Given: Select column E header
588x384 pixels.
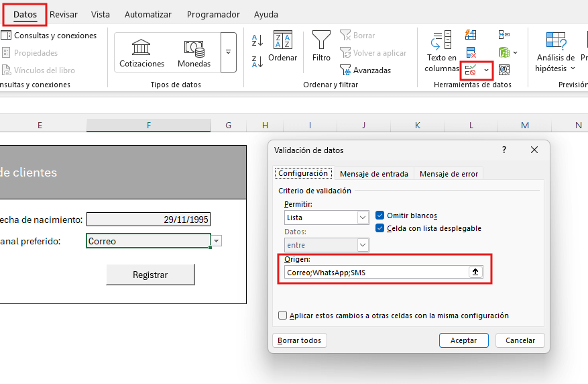Looking at the screenshot, I should 40,125.
